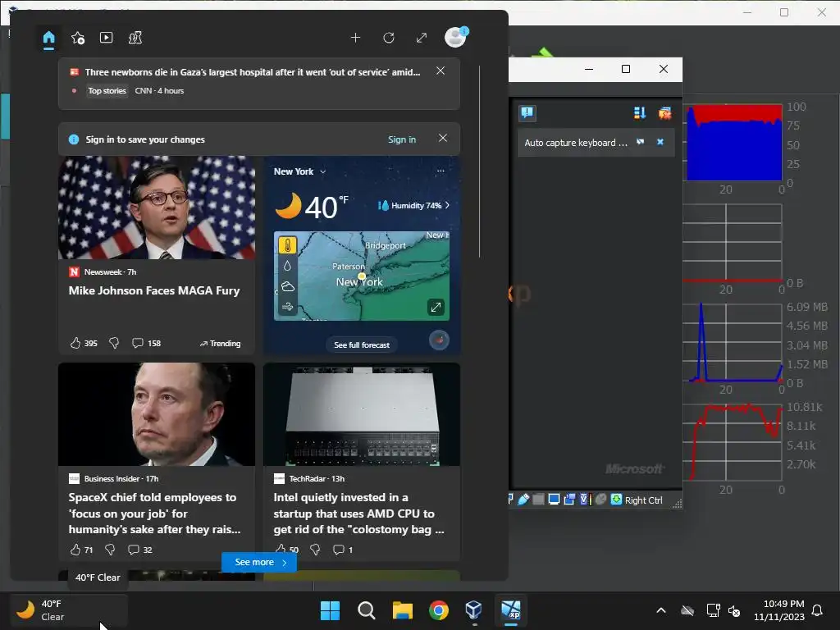840x630 pixels.
Task: Launch Google Chrome from the taskbar
Action: point(439,610)
